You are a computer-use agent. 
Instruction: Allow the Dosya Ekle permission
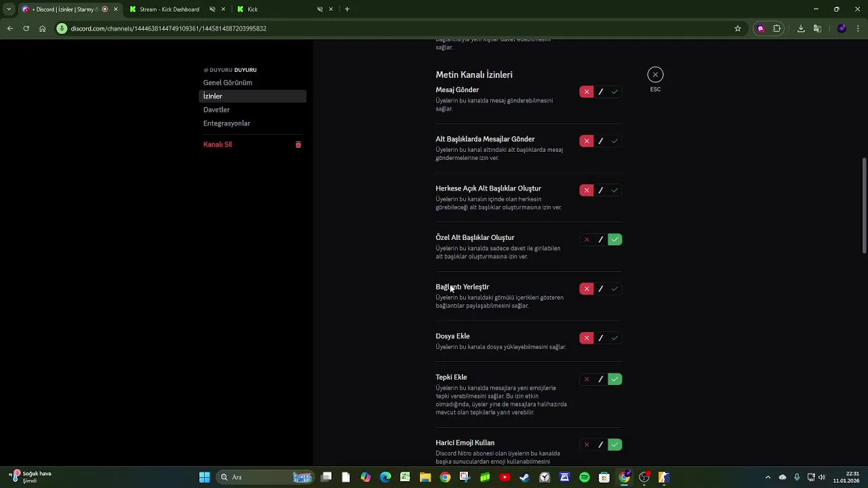pyautogui.click(x=615, y=338)
